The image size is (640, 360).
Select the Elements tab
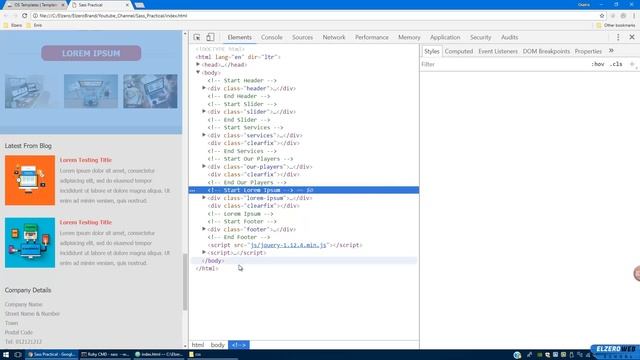[x=240, y=37]
